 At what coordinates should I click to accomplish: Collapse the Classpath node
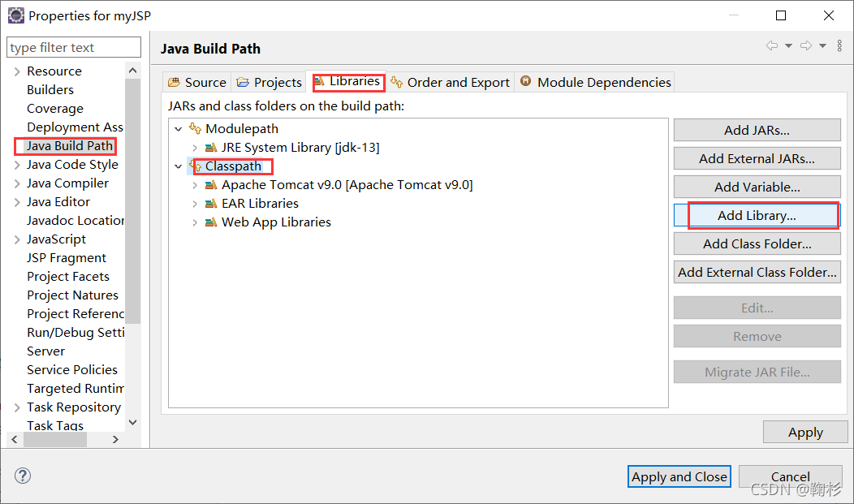pos(178,166)
